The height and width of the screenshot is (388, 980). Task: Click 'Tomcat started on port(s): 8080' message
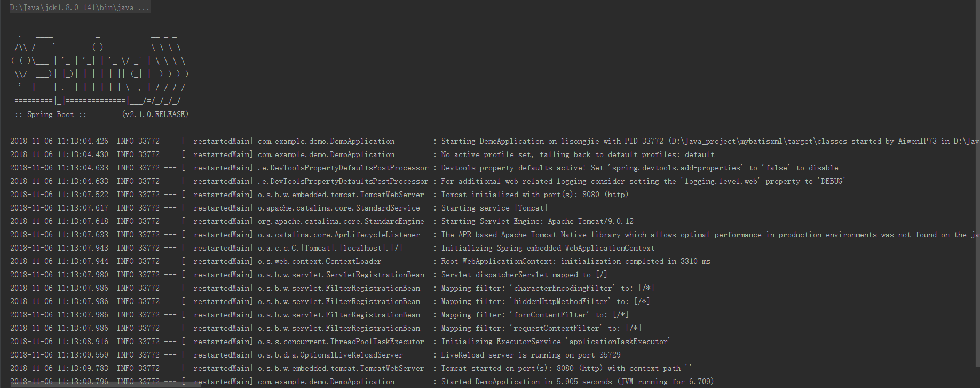click(x=566, y=368)
